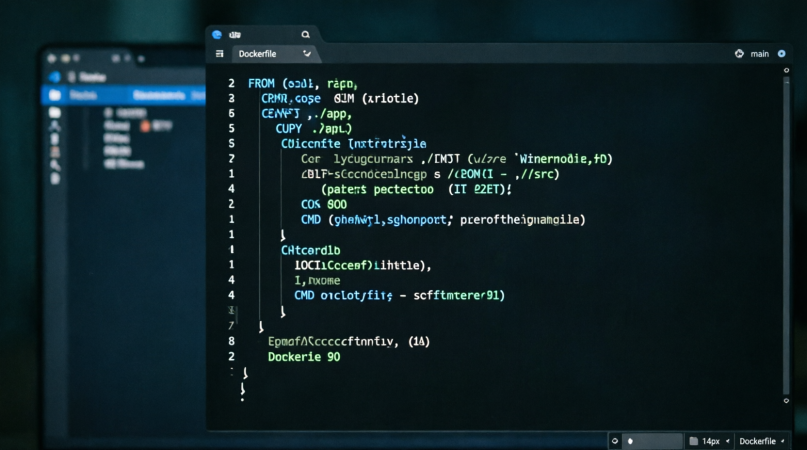Open search with the magnifier icon
The height and width of the screenshot is (450, 807).
305,34
